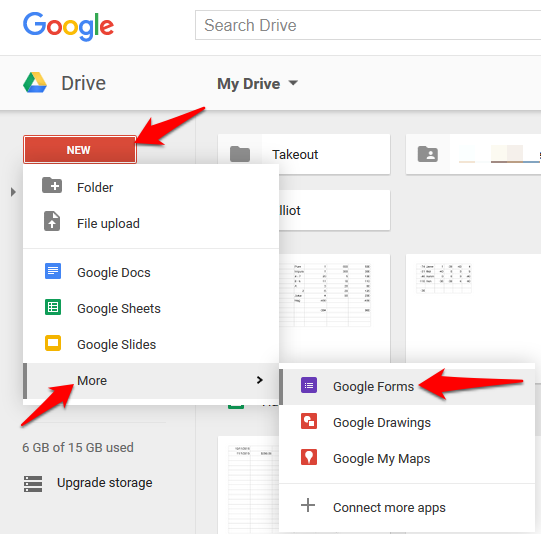541x534 pixels.
Task: Click the Google Drive triangle logo
Action: point(35,83)
